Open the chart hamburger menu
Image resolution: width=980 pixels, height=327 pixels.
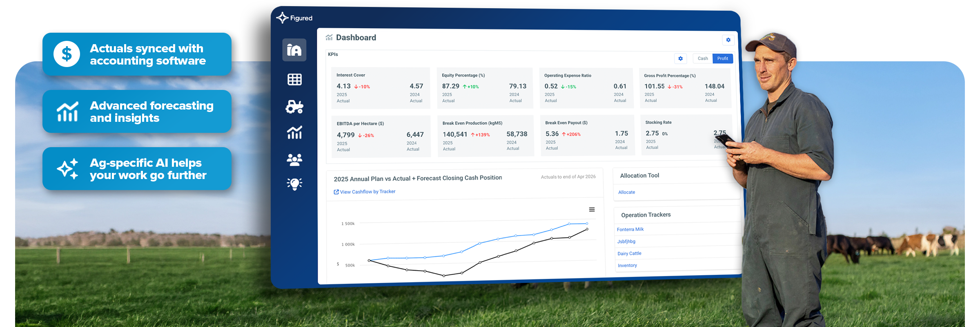592,210
